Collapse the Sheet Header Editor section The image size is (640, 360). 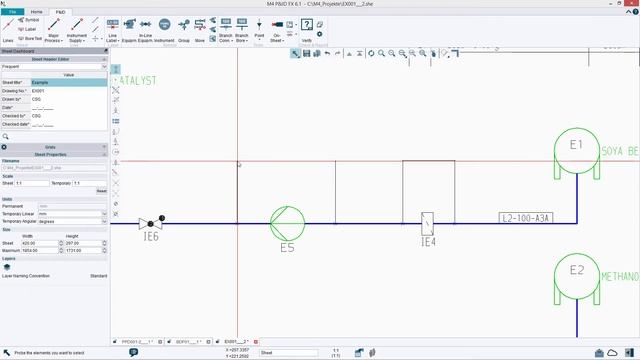pyautogui.click(x=104, y=59)
